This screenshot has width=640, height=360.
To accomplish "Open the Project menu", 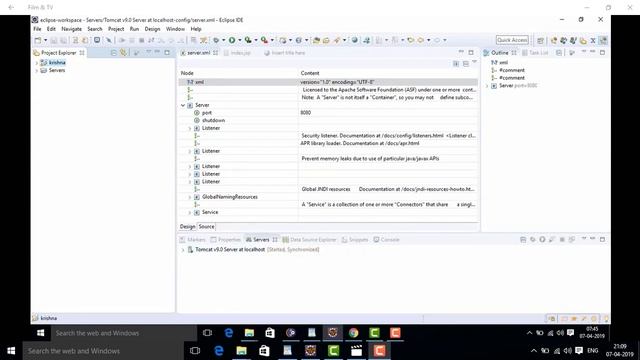I will (116, 29).
